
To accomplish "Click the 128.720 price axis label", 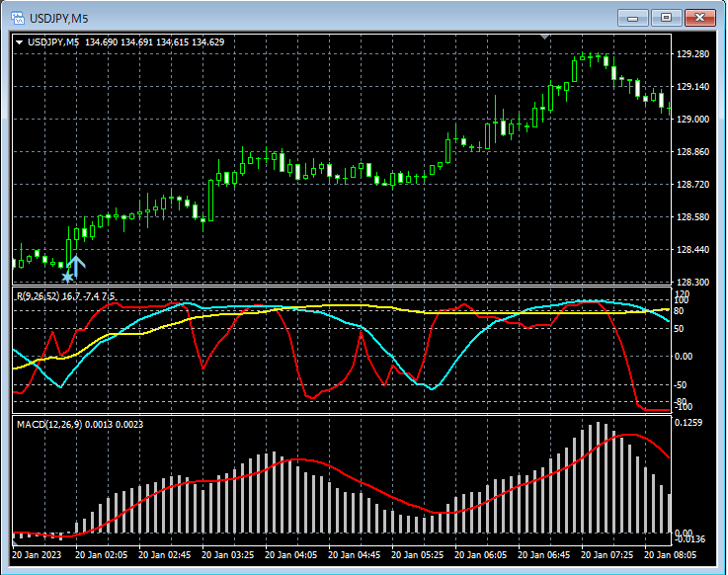I will click(x=692, y=185).
